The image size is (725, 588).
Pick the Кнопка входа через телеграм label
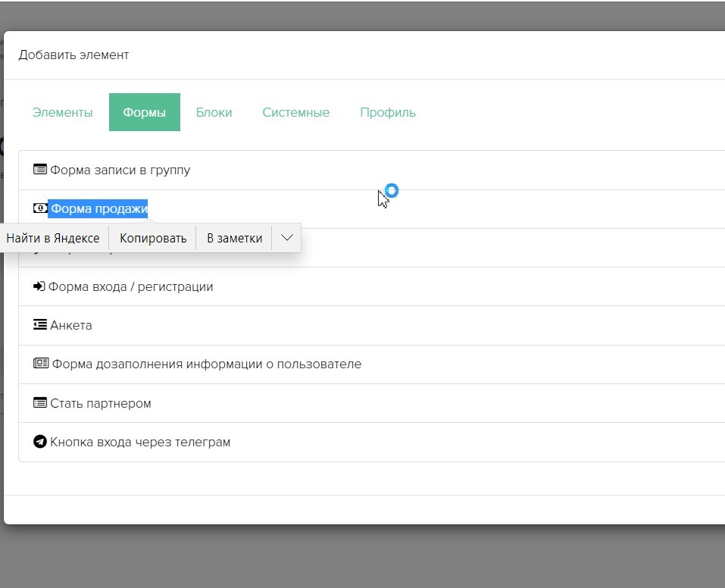coord(140,442)
